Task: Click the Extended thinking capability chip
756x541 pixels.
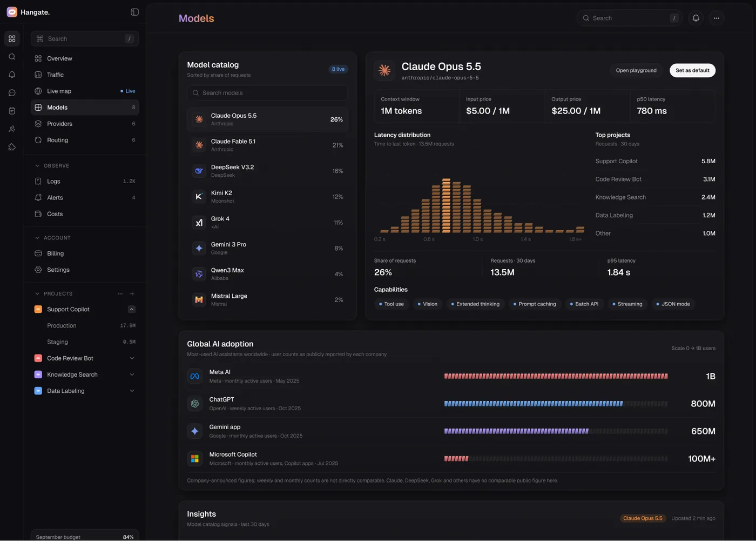Action: point(475,304)
